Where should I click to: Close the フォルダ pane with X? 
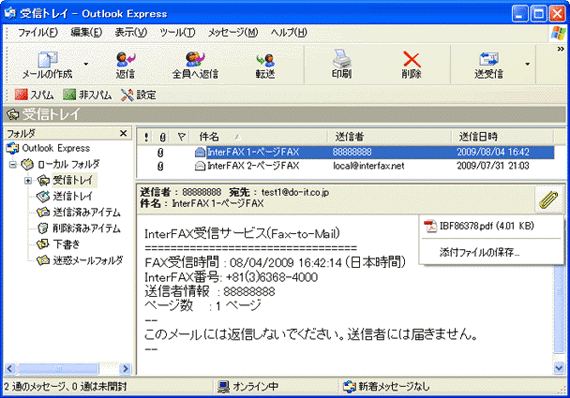pos(124,133)
